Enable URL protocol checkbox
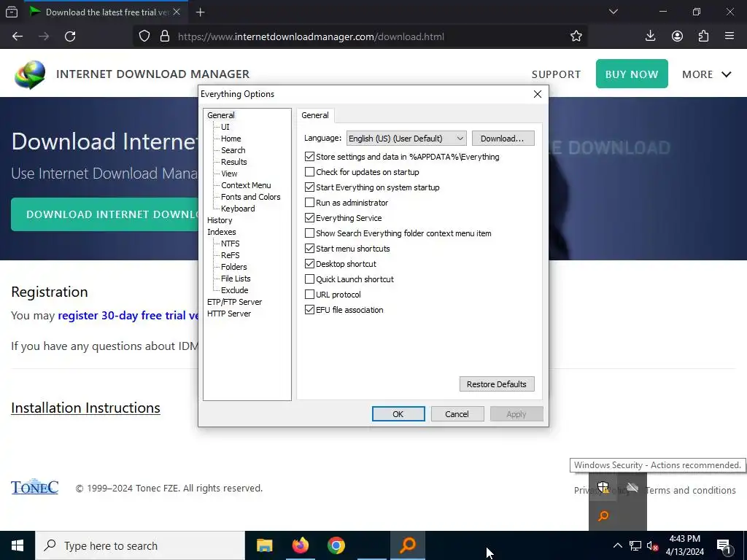This screenshot has width=747, height=560. (x=309, y=295)
